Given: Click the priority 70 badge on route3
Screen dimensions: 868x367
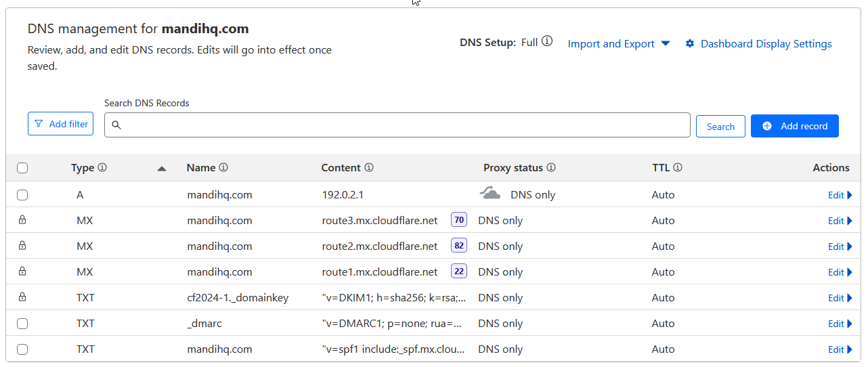Looking at the screenshot, I should pos(459,220).
